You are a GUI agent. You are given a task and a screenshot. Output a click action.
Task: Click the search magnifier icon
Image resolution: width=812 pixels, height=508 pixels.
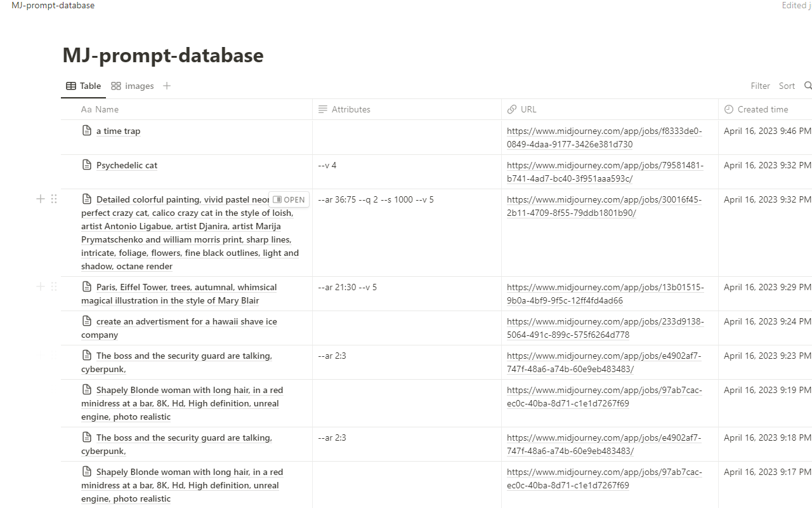point(808,86)
